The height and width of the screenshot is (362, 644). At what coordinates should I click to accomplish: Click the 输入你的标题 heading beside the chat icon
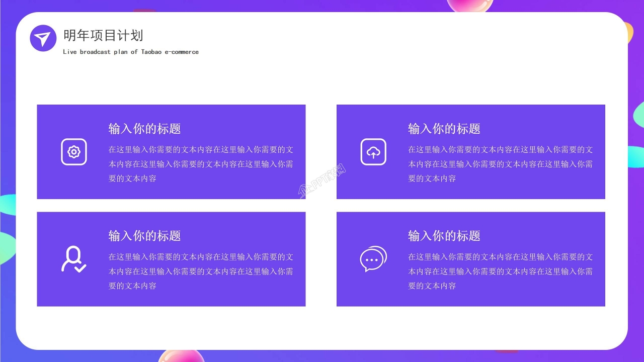(444, 236)
